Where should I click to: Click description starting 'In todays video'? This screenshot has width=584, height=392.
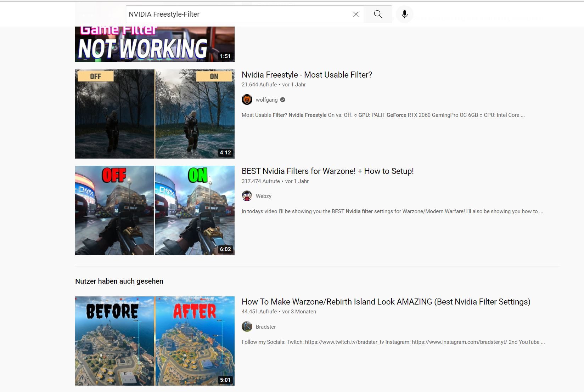click(x=392, y=211)
